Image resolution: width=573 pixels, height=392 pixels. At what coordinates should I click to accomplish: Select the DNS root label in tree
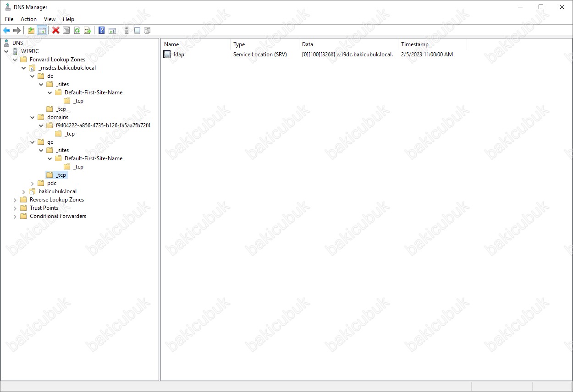18,43
